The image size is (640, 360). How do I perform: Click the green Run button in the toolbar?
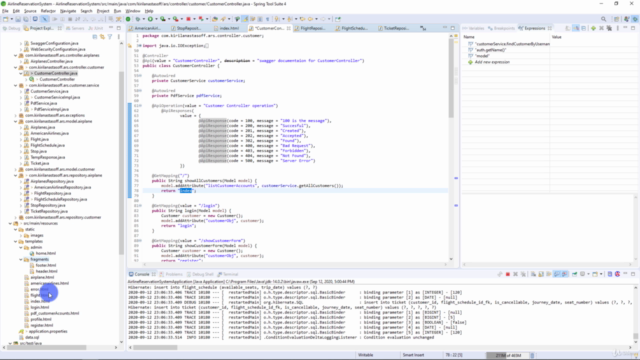(150, 19)
